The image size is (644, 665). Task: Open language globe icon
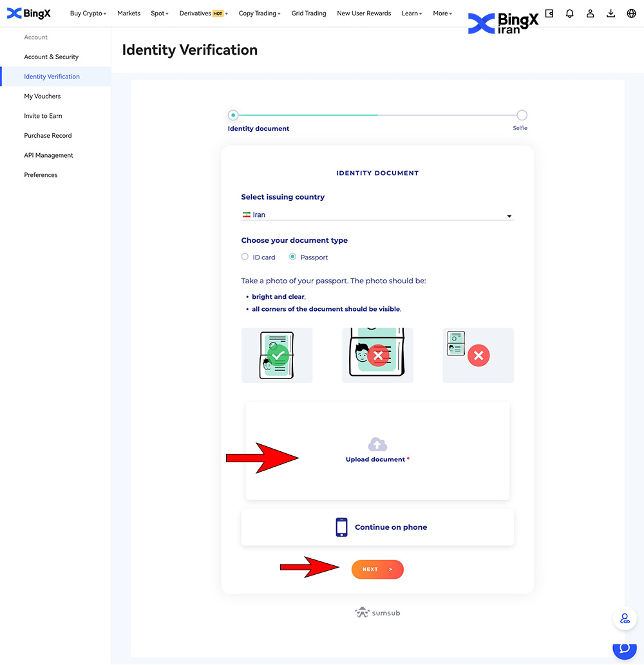click(631, 14)
